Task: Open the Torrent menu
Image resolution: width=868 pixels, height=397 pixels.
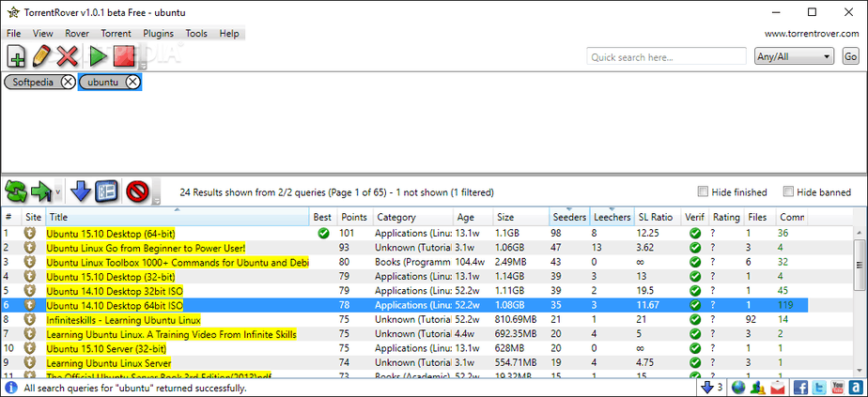Action: [116, 33]
